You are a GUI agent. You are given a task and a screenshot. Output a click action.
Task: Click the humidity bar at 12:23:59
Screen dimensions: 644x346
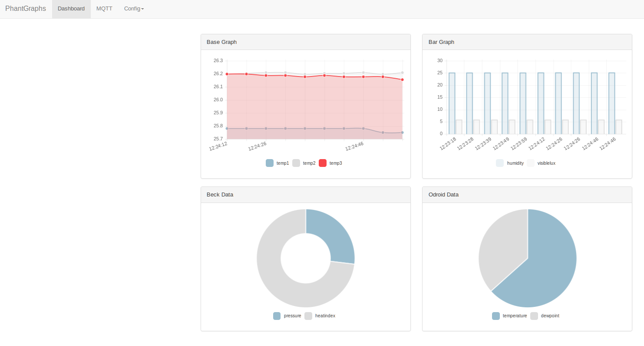(x=523, y=103)
